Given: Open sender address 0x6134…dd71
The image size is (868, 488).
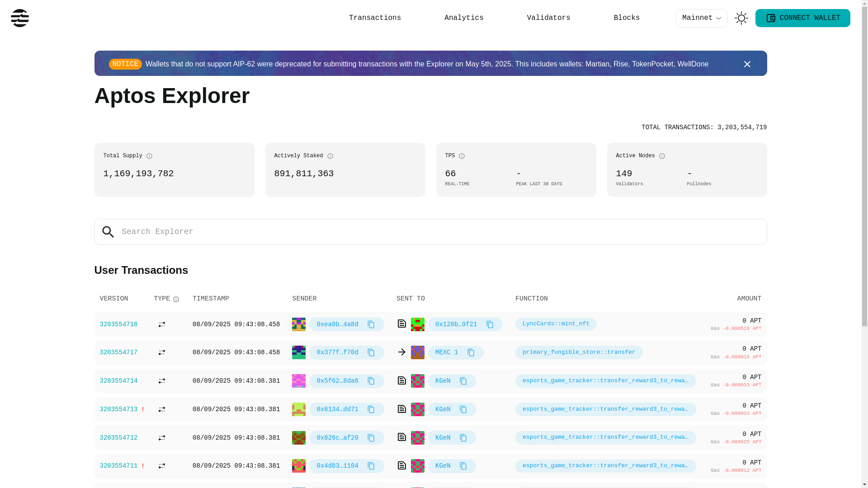Looking at the screenshot, I should coord(337,409).
